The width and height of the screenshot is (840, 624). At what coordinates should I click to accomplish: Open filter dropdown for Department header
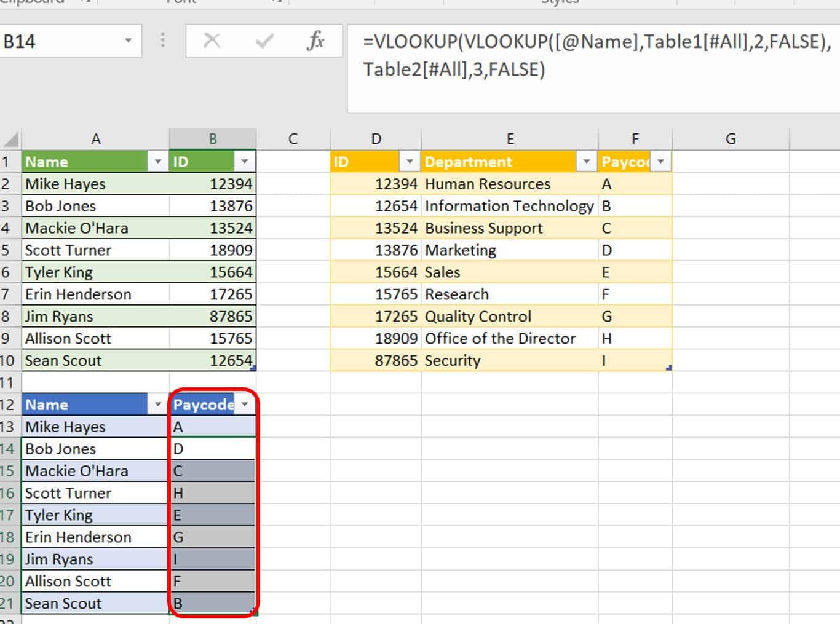pyautogui.click(x=587, y=162)
